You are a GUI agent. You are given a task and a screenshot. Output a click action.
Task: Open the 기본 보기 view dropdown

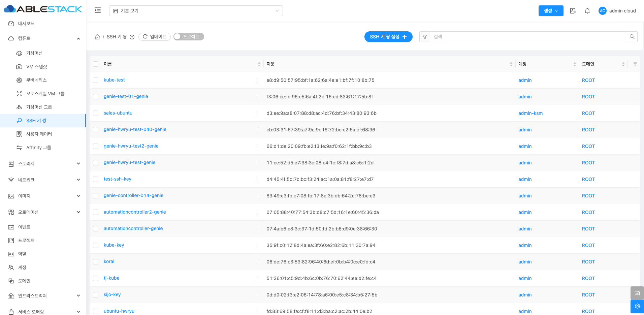click(x=196, y=11)
